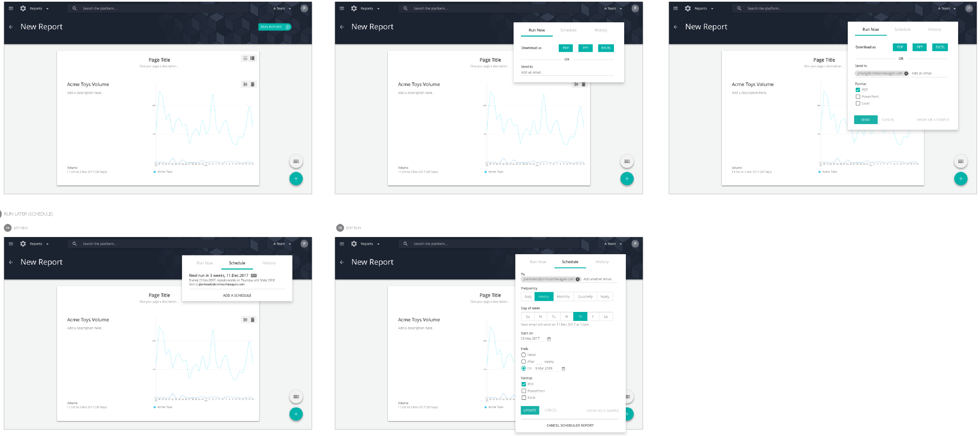Check PowerPoint format beside the UPDATE button panel
980x436 pixels.
(x=524, y=391)
